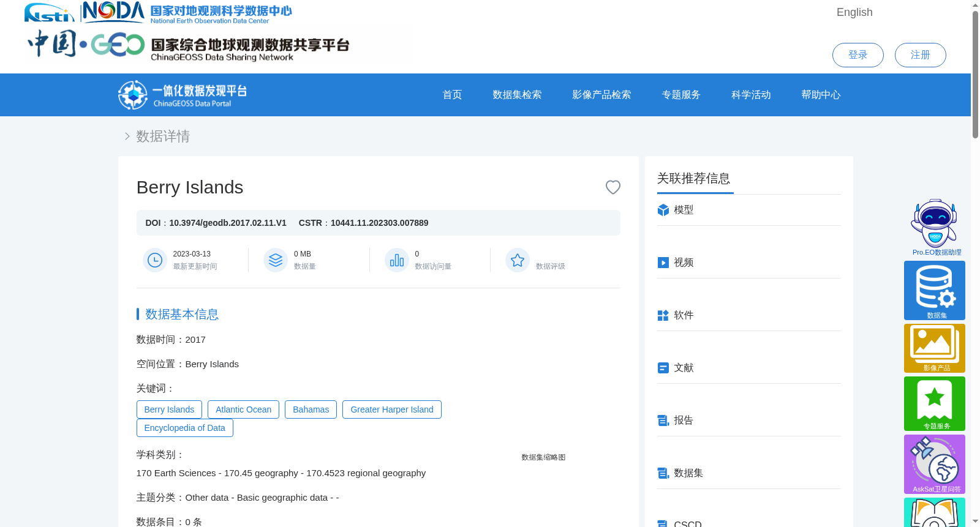Click the 登录 login button
This screenshot has width=980, height=527.
[x=858, y=55]
